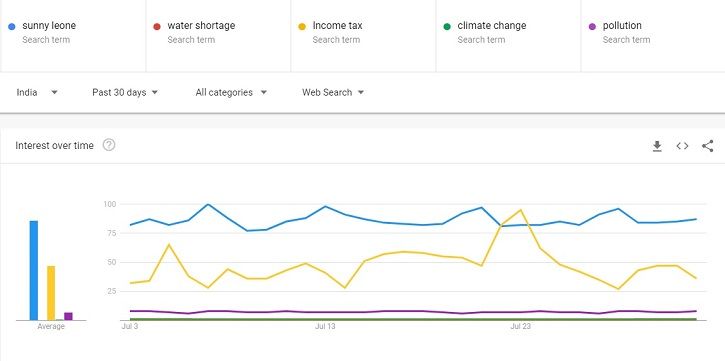The image size is (725, 361).
Task: Select the water shortage search term box
Action: pos(218,36)
